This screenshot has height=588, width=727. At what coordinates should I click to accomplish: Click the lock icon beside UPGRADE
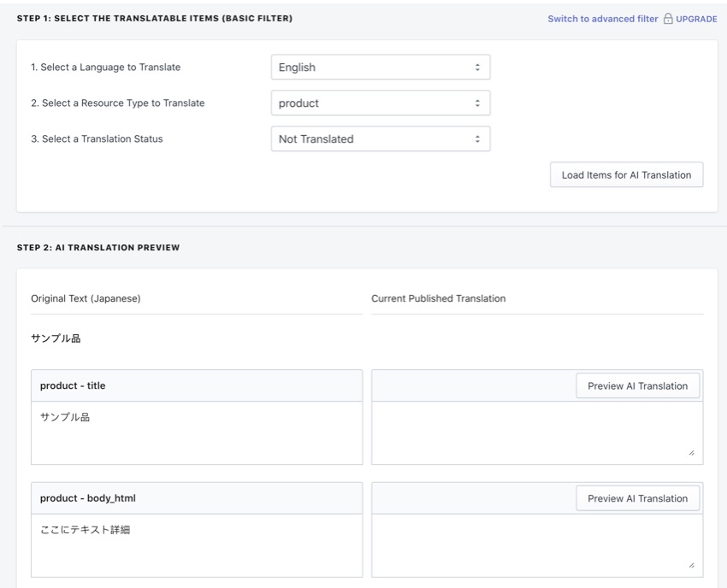click(669, 19)
